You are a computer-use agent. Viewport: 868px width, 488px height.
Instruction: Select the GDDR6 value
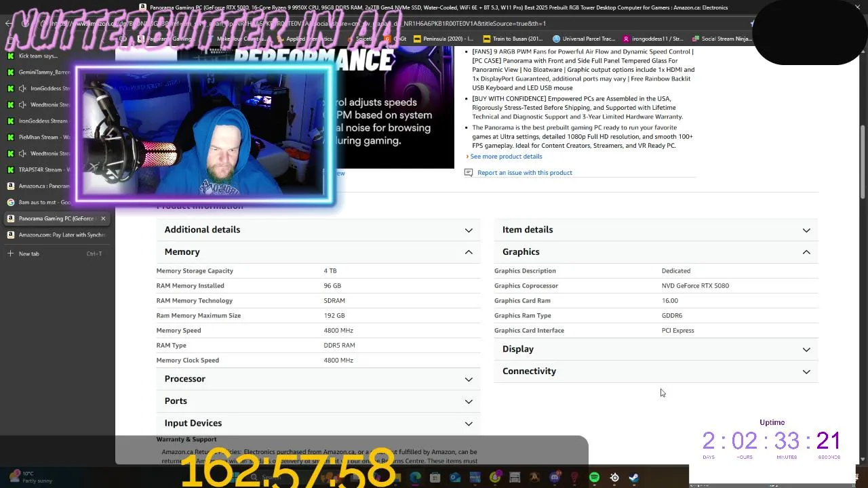coord(672,315)
